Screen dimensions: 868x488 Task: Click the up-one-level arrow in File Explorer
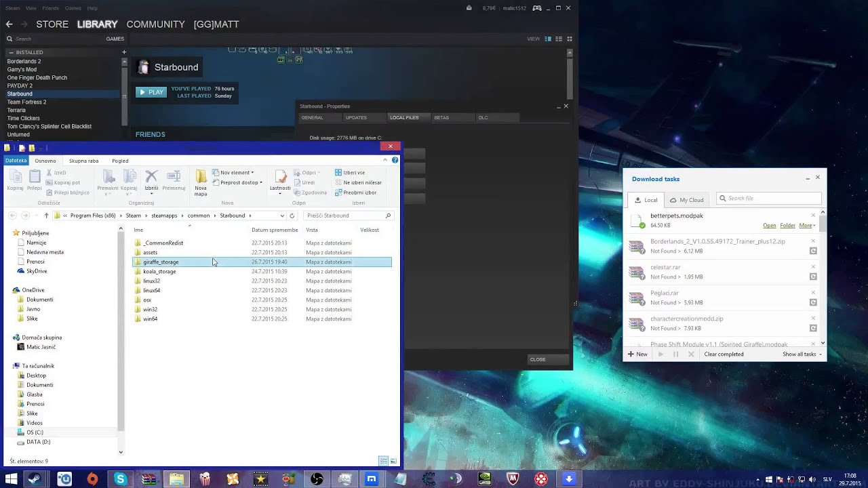[46, 216]
